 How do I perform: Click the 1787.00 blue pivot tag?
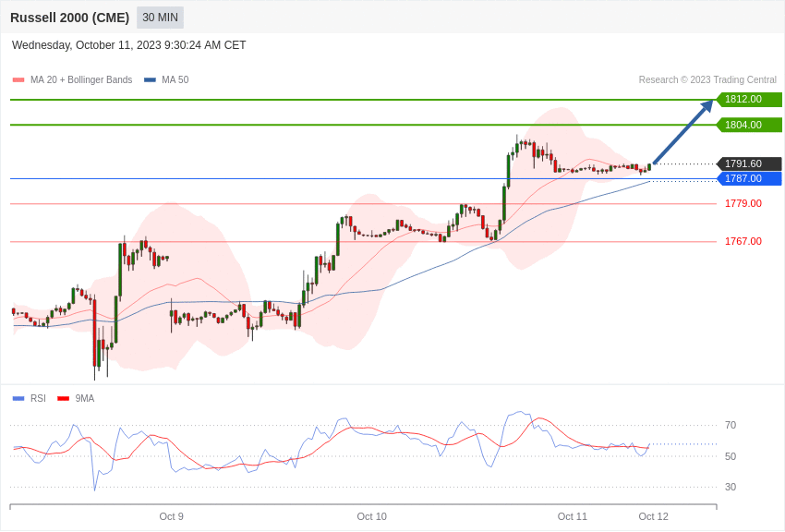click(x=749, y=178)
